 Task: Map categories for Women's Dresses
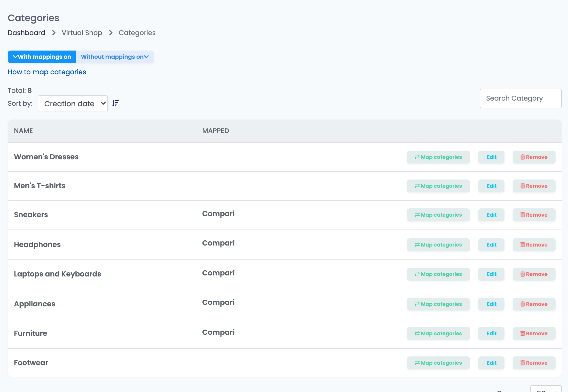438,157
